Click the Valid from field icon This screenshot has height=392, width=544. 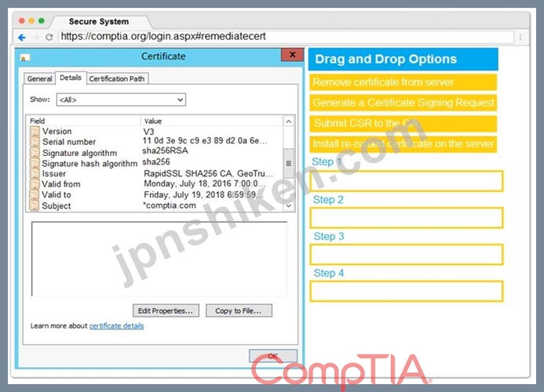[35, 184]
